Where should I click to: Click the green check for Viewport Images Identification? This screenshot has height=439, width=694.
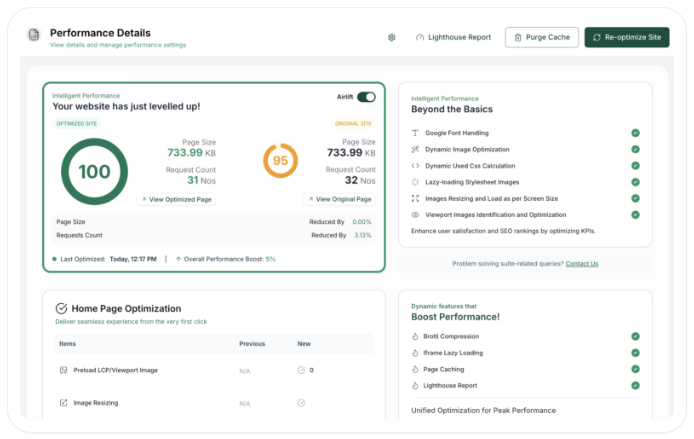pos(635,215)
